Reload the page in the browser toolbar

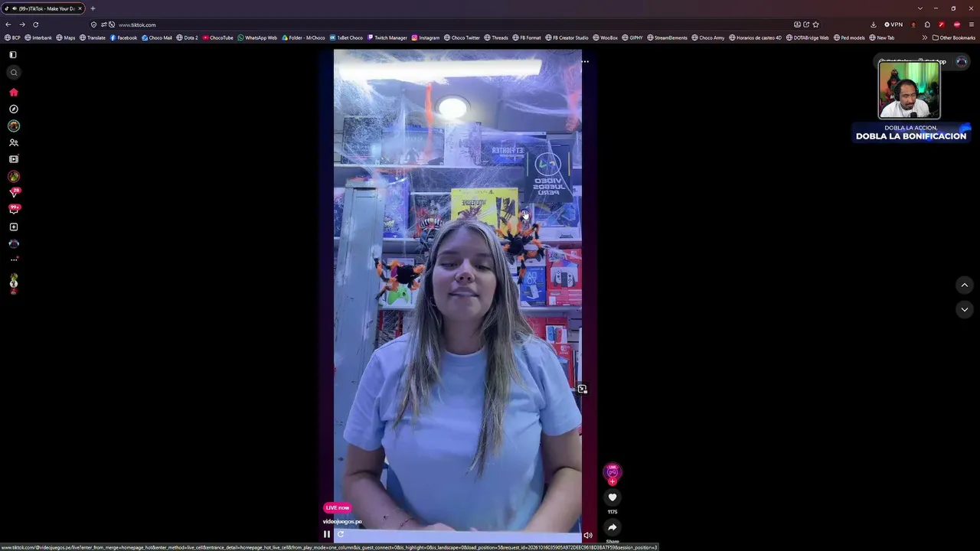(35, 24)
